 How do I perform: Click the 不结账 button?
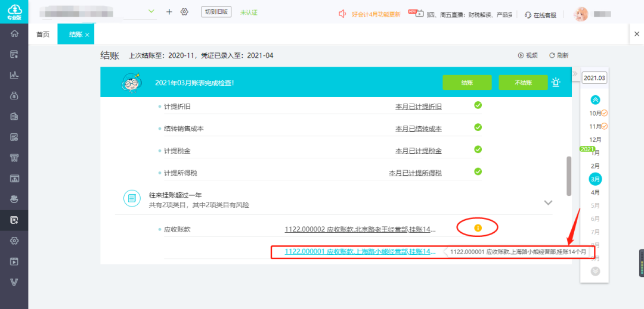pyautogui.click(x=524, y=82)
